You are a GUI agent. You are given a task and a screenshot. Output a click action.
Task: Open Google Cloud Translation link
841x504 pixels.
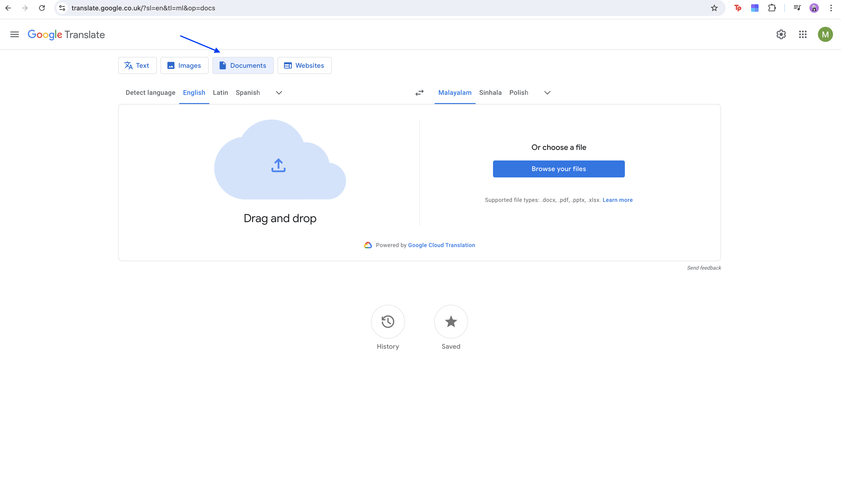[441, 245]
